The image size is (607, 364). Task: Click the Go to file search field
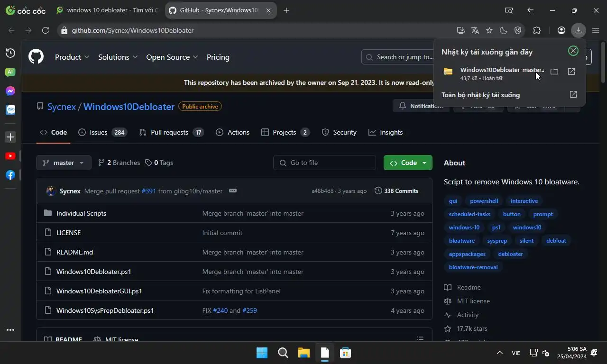pos(324,163)
